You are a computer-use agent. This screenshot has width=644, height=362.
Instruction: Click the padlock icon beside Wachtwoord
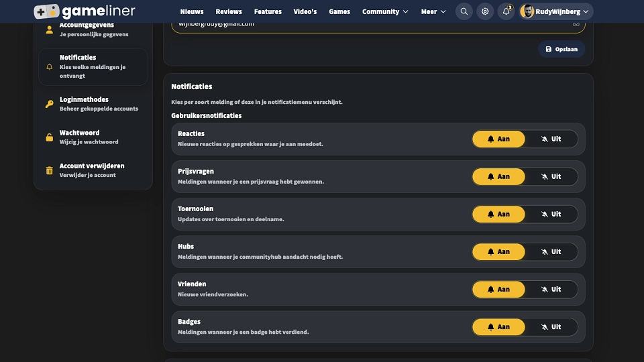pyautogui.click(x=49, y=137)
